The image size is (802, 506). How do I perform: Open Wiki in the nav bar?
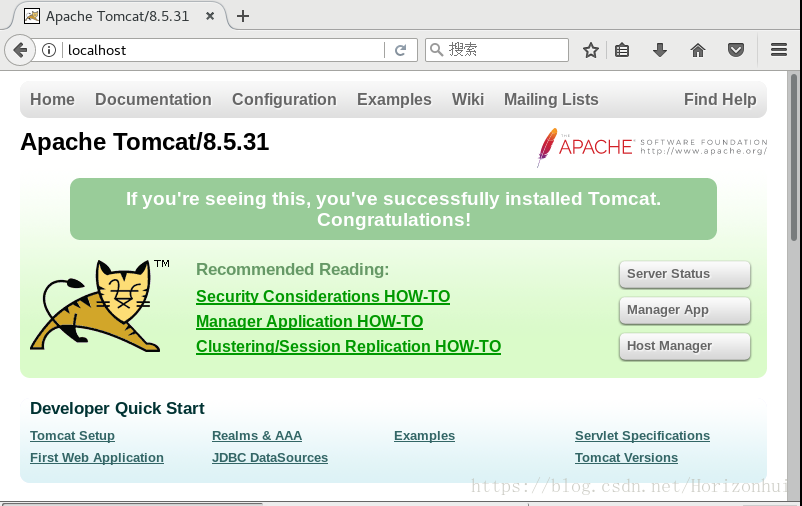pyautogui.click(x=467, y=99)
